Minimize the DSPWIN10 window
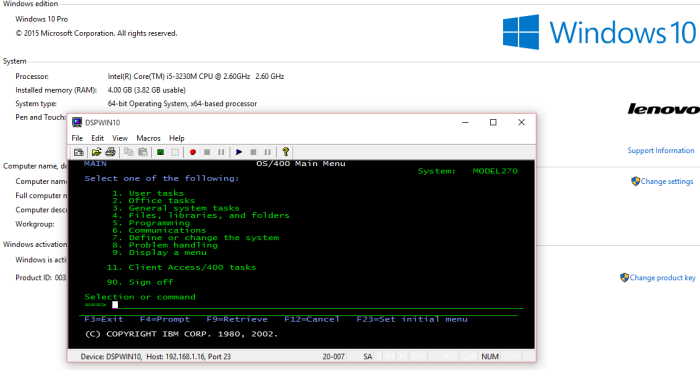This screenshot has width=700, height=370. point(466,122)
